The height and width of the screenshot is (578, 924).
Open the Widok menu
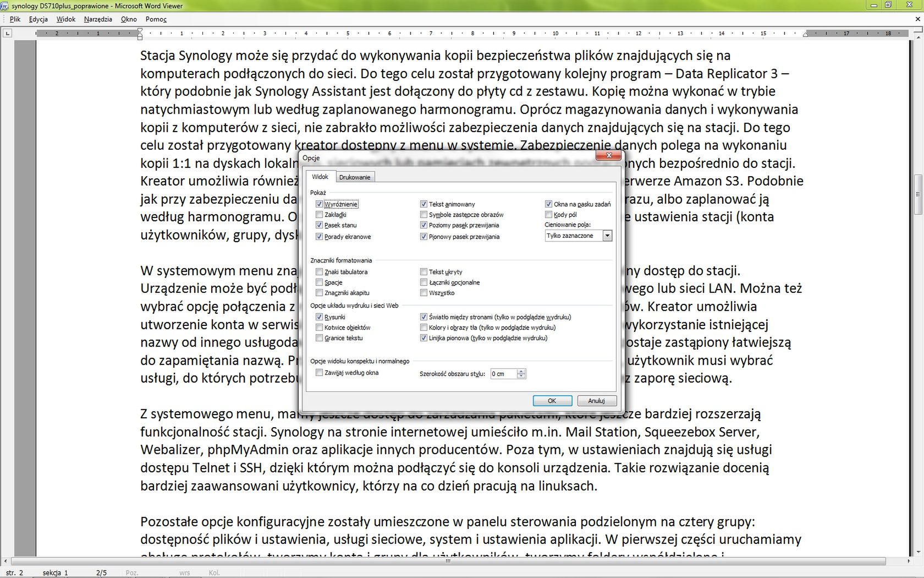[x=66, y=19]
